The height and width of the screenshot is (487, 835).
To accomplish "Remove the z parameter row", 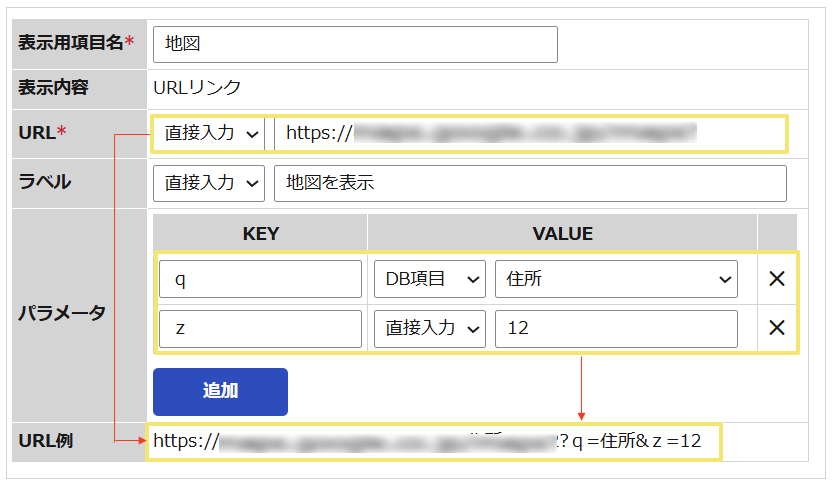I will coord(777,328).
